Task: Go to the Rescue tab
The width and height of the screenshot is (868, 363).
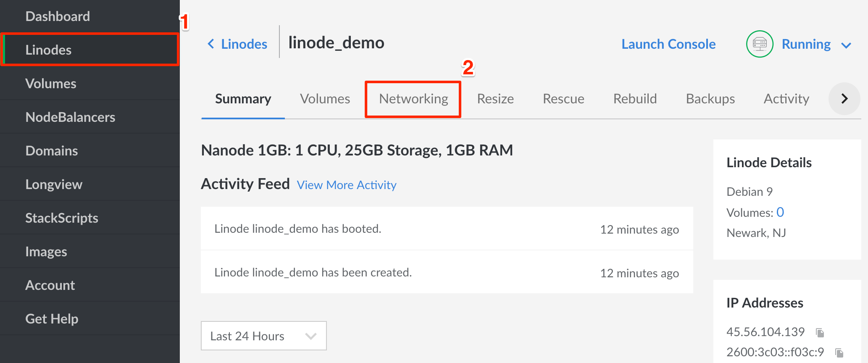Action: (x=563, y=99)
